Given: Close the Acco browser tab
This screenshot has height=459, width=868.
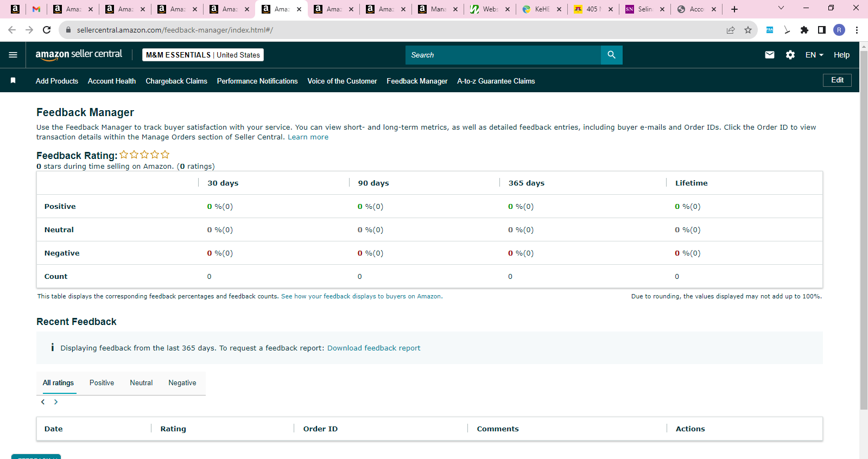Looking at the screenshot, I should tap(714, 9).
